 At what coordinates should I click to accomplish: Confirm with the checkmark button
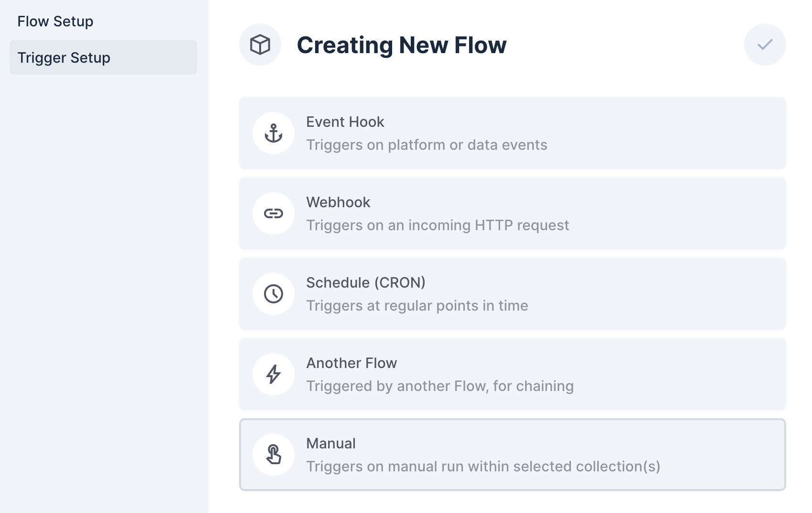coord(765,45)
